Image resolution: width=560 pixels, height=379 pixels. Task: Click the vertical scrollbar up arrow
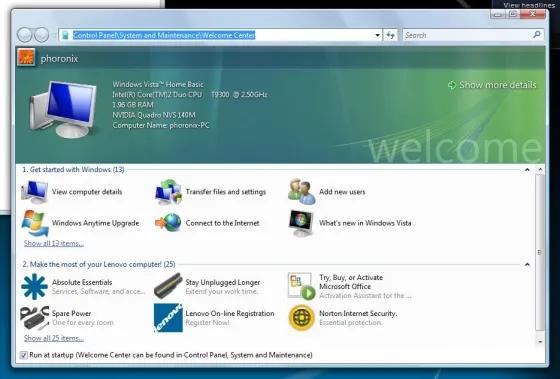pyautogui.click(x=540, y=169)
